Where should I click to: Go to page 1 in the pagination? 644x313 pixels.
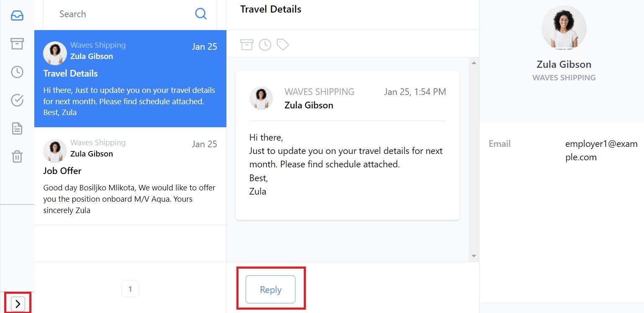pos(130,289)
